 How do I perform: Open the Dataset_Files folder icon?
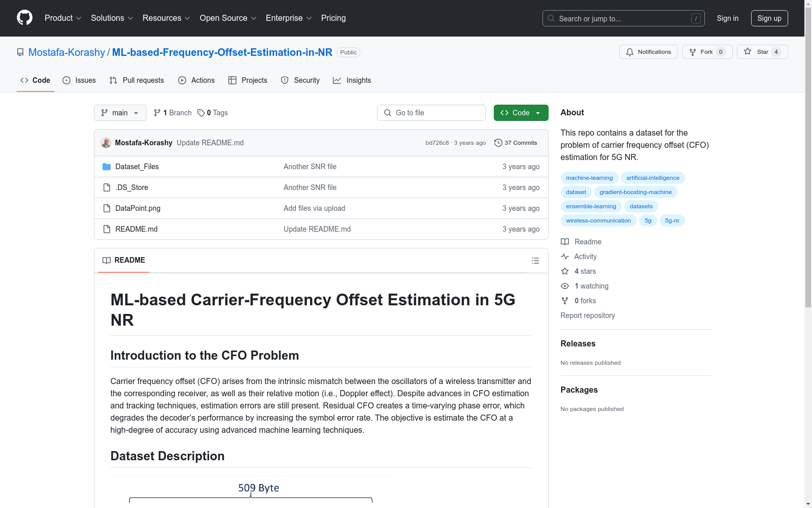tap(107, 167)
